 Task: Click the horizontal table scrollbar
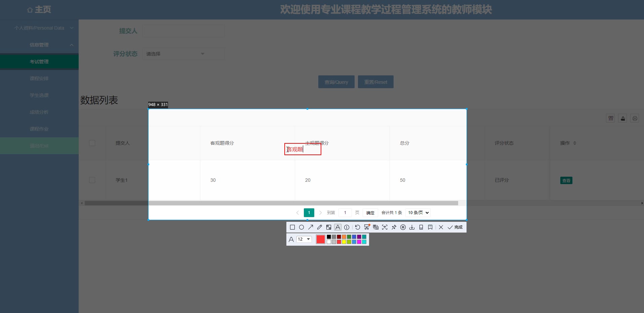pos(271,203)
